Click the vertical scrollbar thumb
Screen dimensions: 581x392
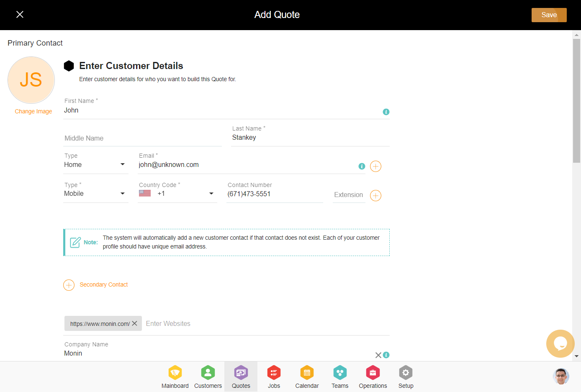[576, 100]
